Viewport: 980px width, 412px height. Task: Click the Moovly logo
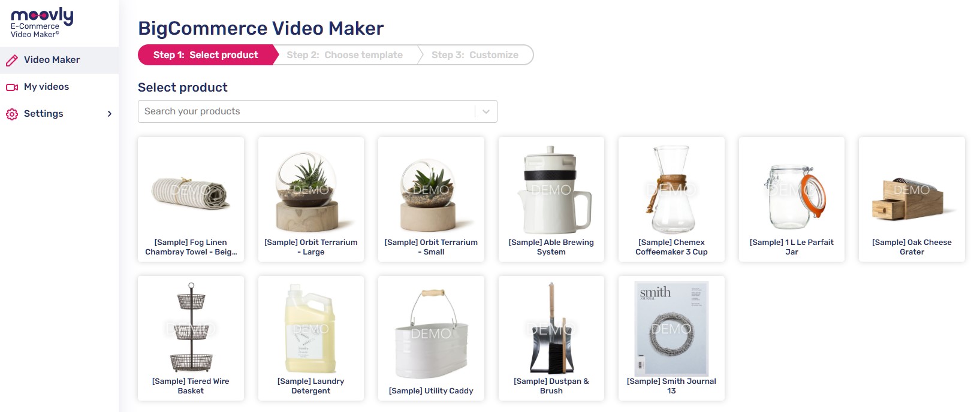[42, 23]
